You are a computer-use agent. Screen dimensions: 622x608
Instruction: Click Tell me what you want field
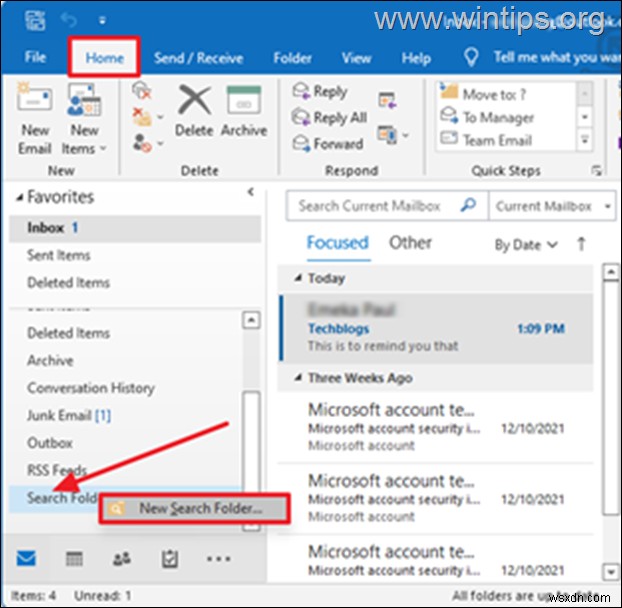tap(557, 58)
